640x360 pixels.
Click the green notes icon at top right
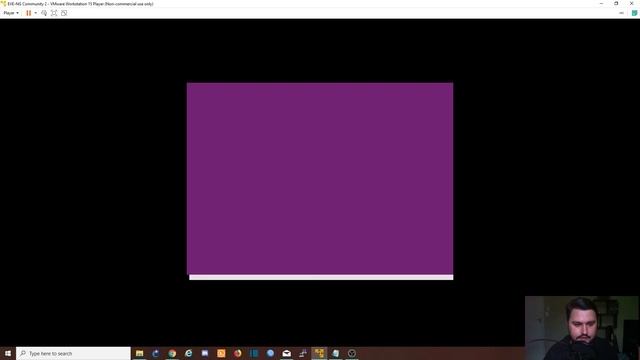point(634,13)
